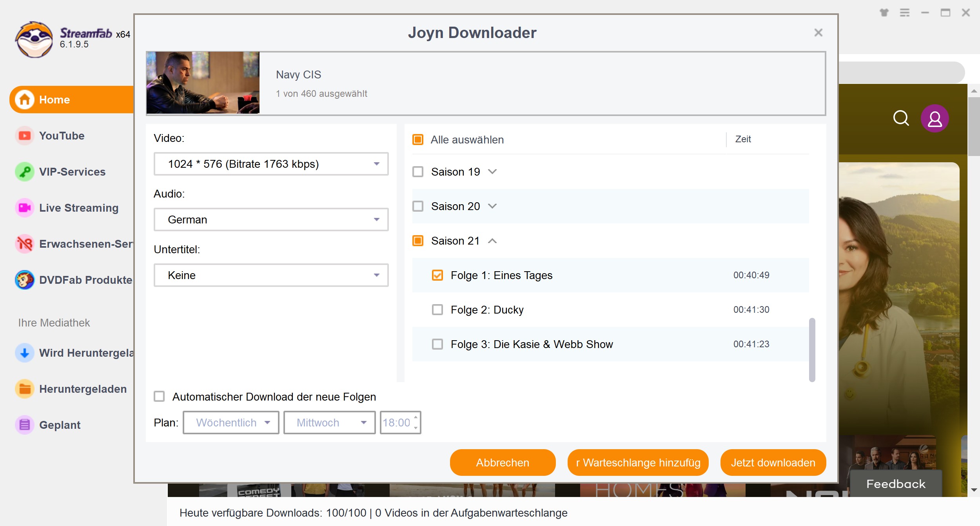Click the Feedback button
The width and height of the screenshot is (980, 526).
[896, 484]
